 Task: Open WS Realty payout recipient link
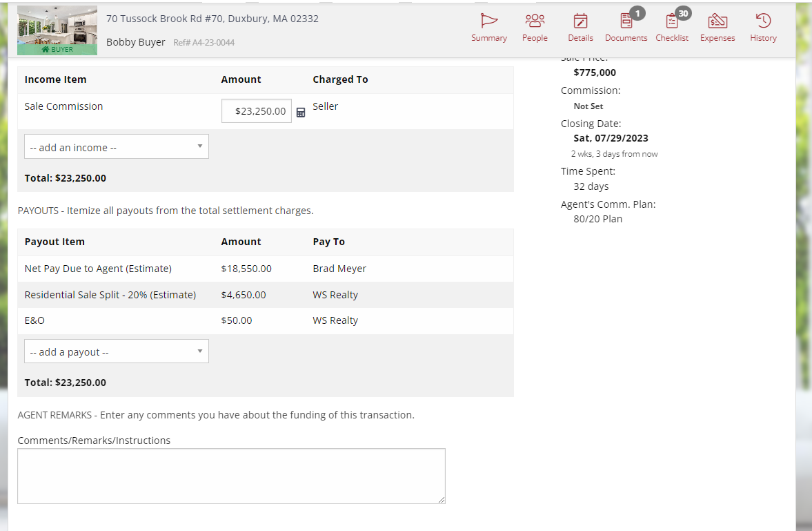click(335, 294)
